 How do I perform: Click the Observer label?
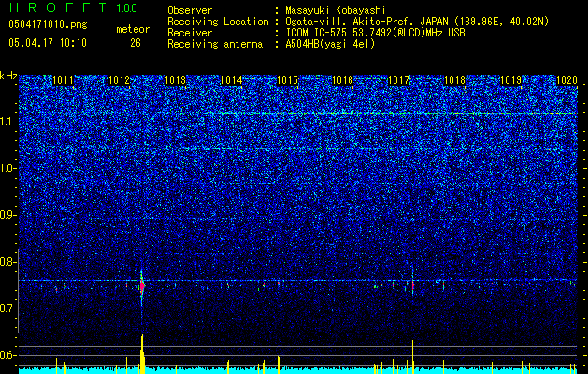tap(190, 10)
